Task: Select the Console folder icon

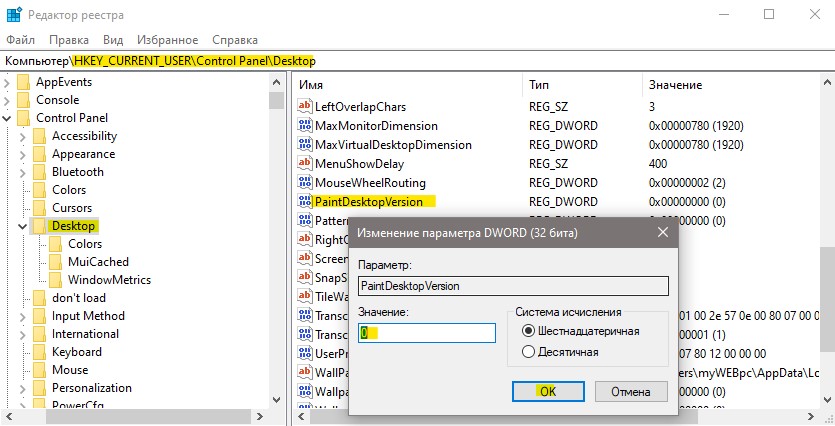Action: (23, 100)
